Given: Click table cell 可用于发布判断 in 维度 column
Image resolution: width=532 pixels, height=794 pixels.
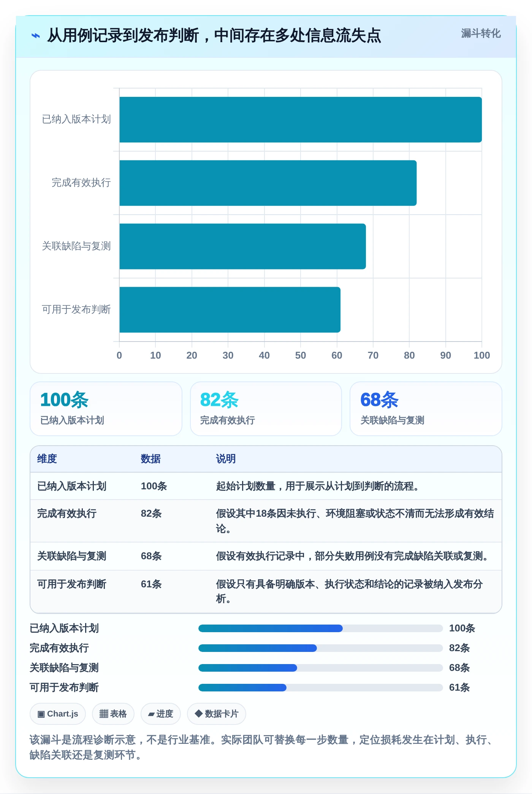Looking at the screenshot, I should tap(71, 584).
